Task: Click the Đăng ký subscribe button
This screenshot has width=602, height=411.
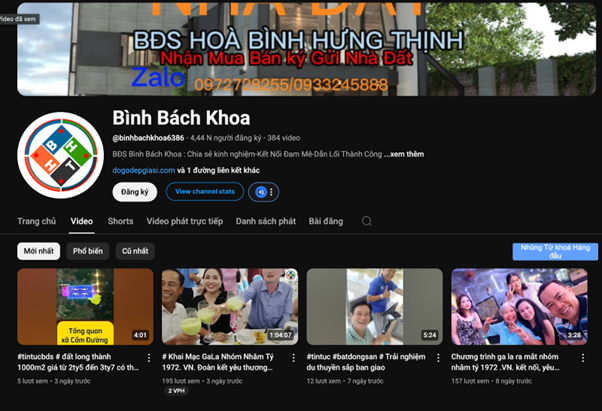Action: (135, 192)
